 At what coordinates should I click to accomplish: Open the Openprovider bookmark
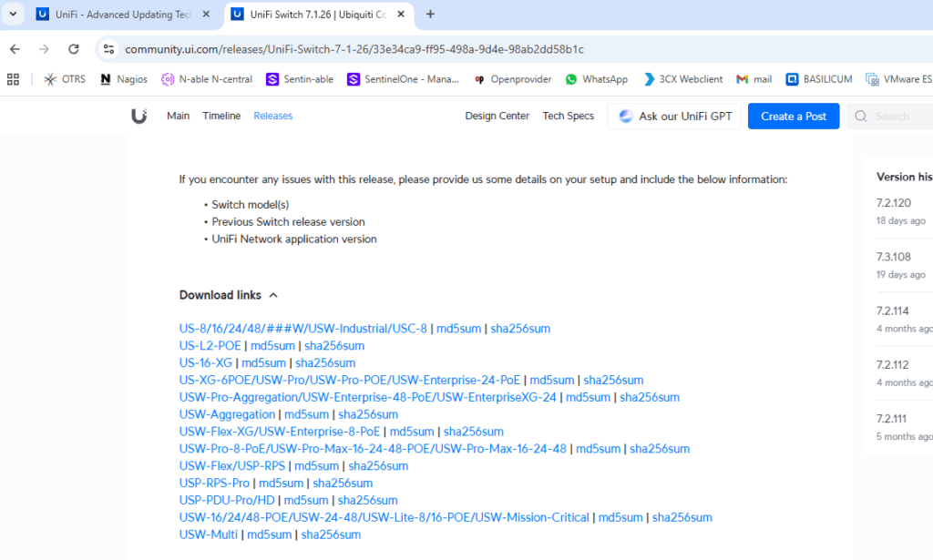512,79
